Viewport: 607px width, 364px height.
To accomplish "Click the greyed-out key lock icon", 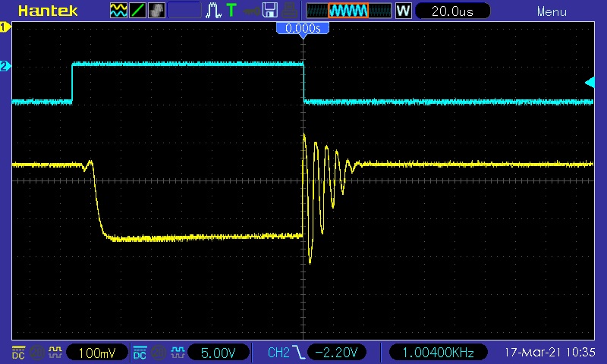I will (x=251, y=11).
